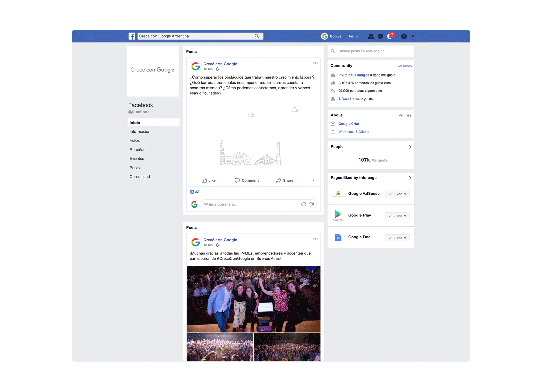Click the 82 likes reaction count
542x392 pixels.
coord(194,192)
